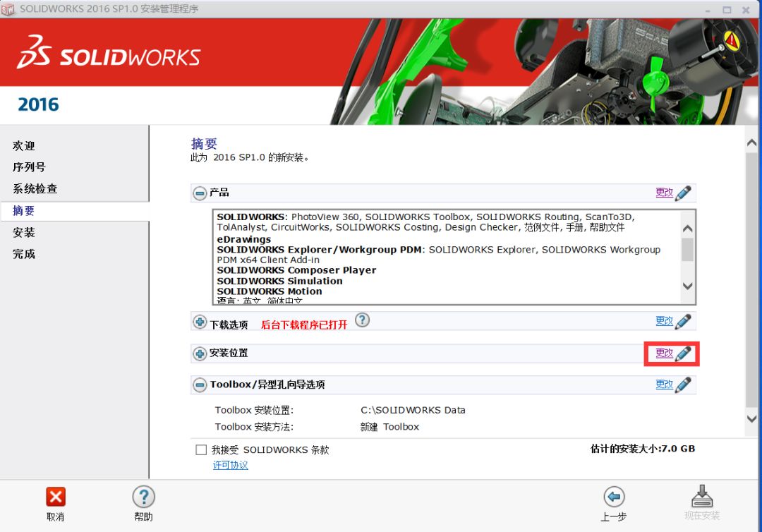Click 更改 link for 下载选项
Viewport: 762px width, 532px height.
click(665, 320)
